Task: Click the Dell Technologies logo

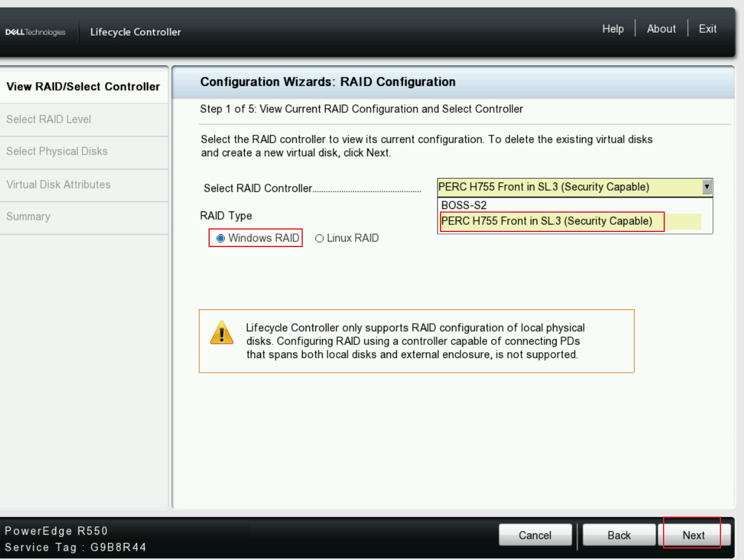Action: (35, 32)
